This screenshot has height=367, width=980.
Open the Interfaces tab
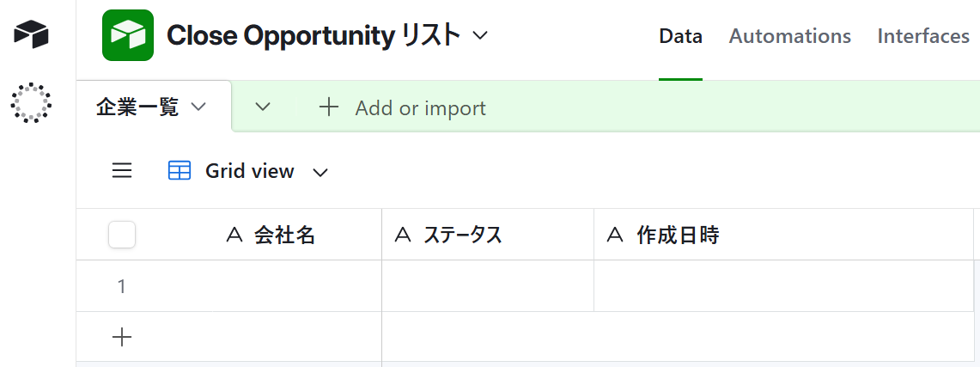[x=923, y=36]
